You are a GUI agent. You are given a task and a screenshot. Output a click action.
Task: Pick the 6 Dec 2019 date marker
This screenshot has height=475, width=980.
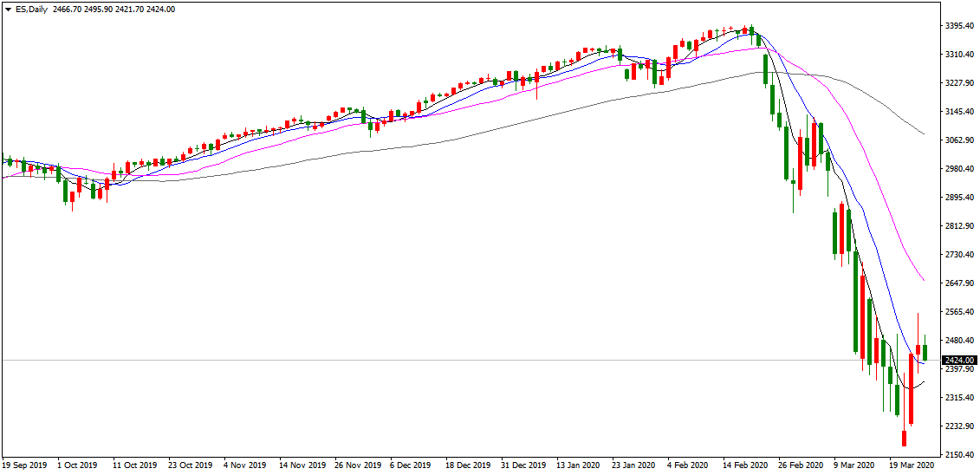(x=411, y=465)
